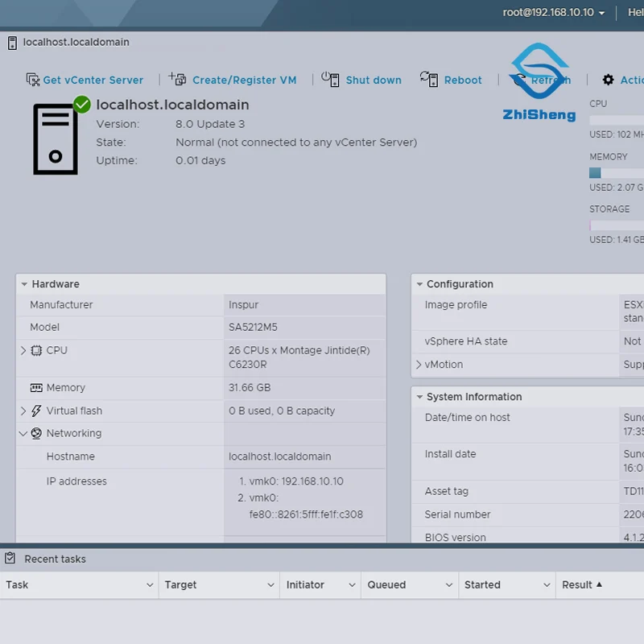Collapse the System Information panel

[x=419, y=397]
